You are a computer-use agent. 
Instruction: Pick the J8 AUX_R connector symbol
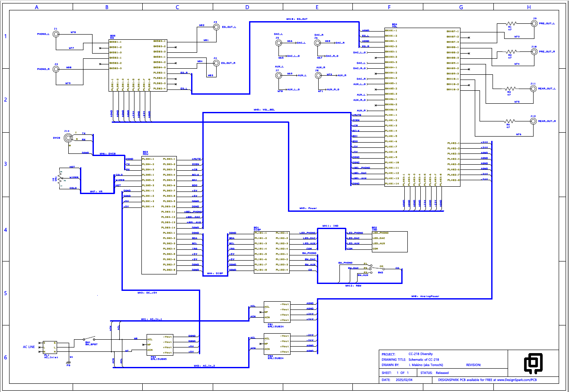318,75
